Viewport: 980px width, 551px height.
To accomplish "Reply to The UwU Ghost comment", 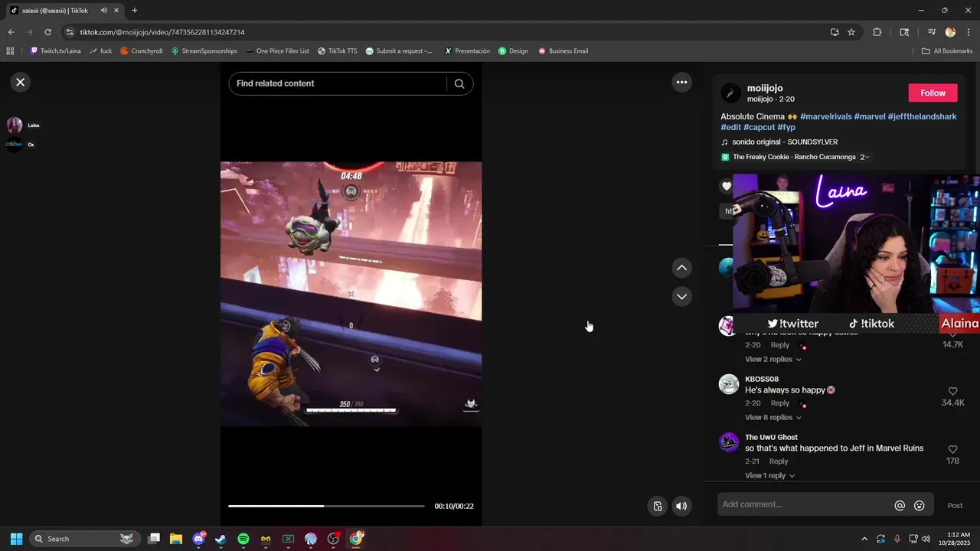I will [779, 461].
